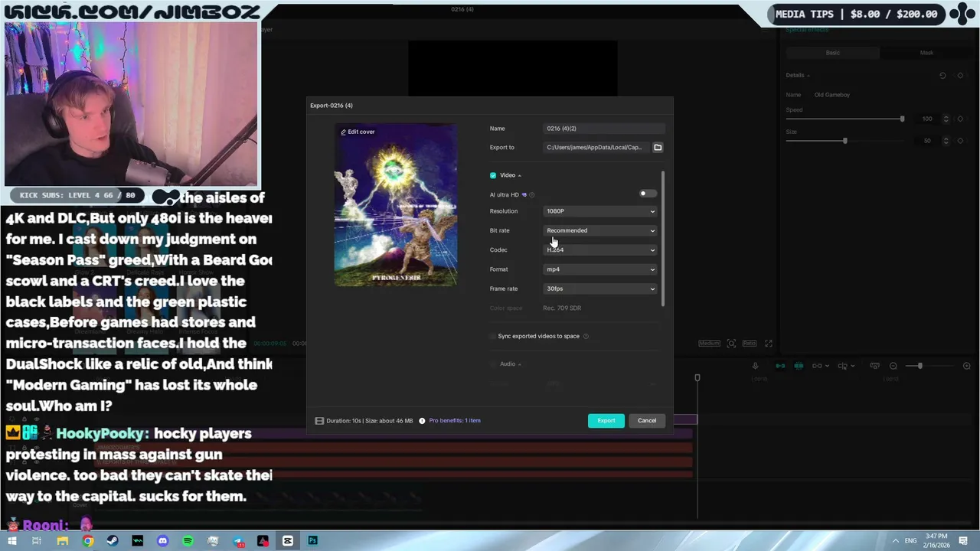Viewport: 980px width, 551px height.
Task: Click the Pro benefits info icon
Action: coord(422,420)
